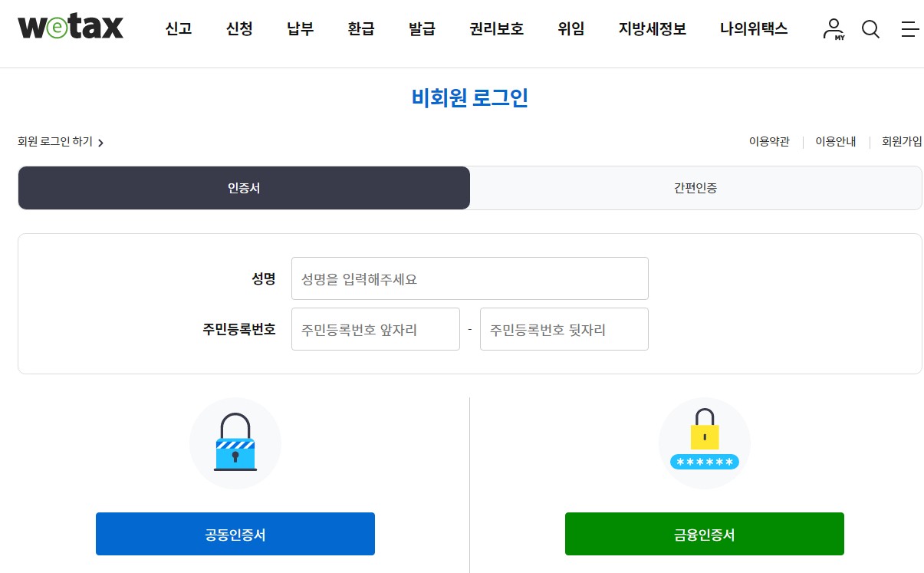Click the search magnifier icon
924x573 pixels.
[x=870, y=29]
